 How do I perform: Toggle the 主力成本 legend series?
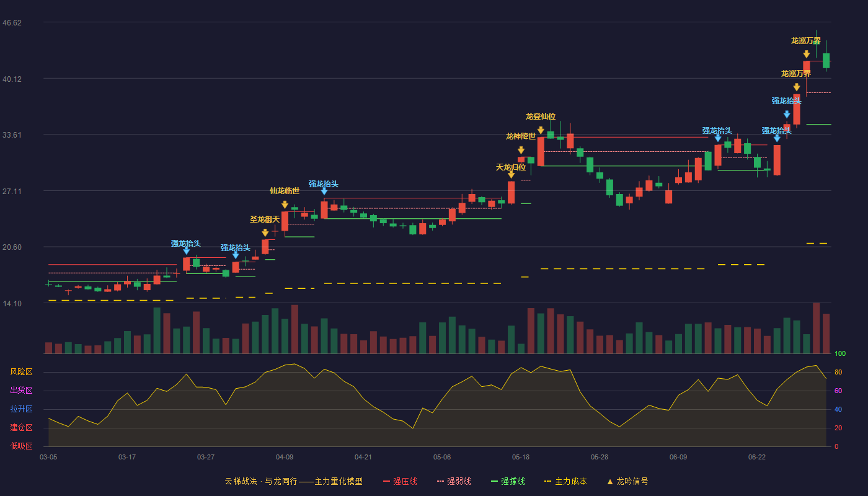(565, 481)
